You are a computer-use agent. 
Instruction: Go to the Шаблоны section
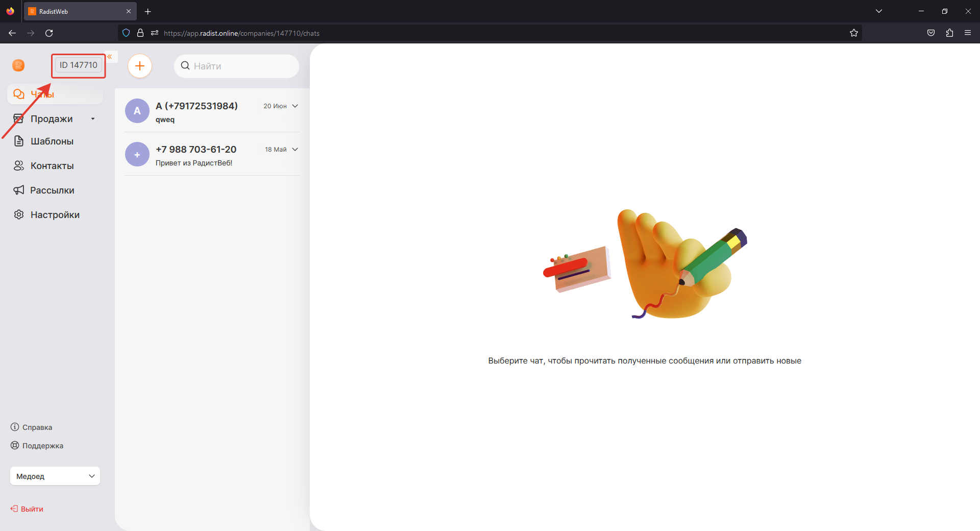point(52,141)
